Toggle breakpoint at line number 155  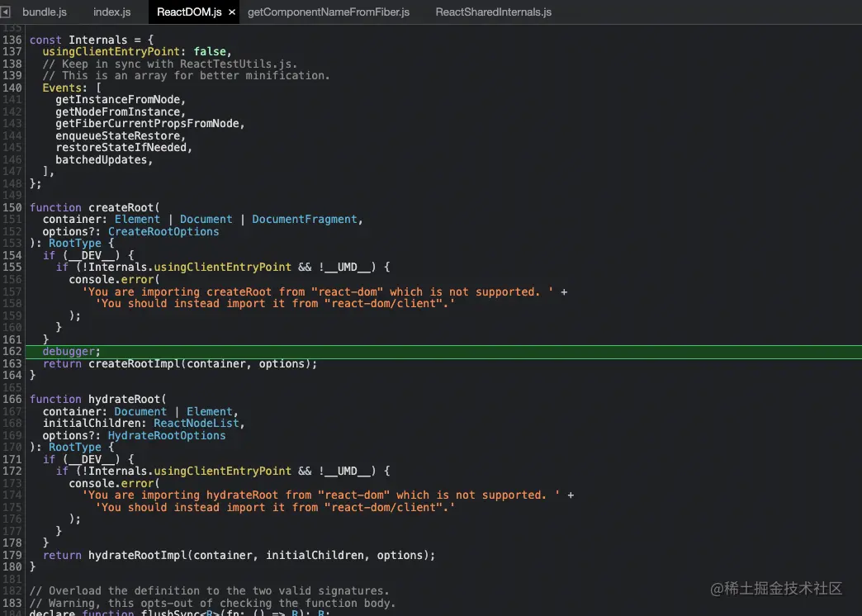coord(12,268)
